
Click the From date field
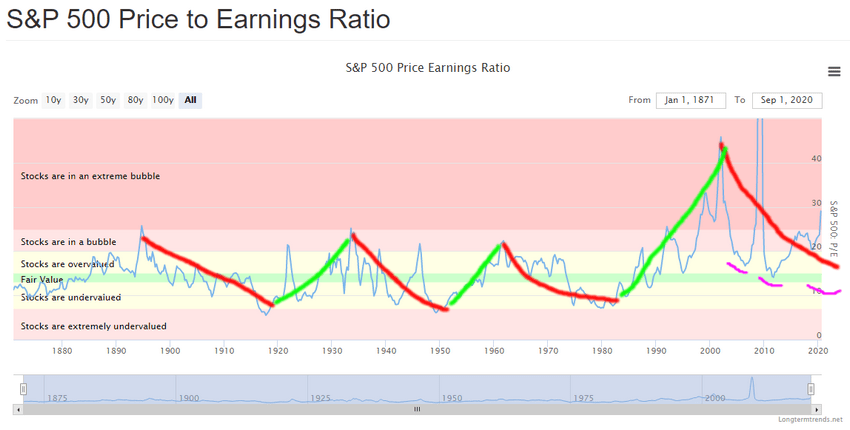691,100
